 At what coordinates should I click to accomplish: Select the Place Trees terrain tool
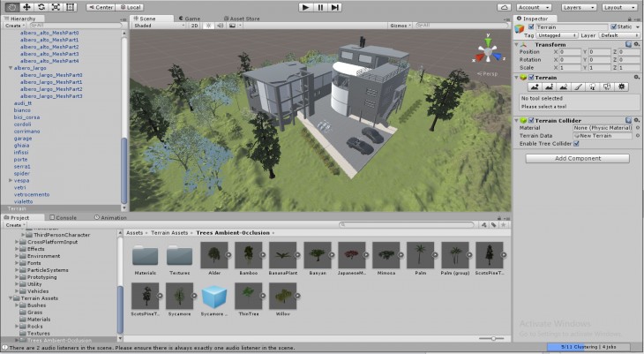coord(593,87)
